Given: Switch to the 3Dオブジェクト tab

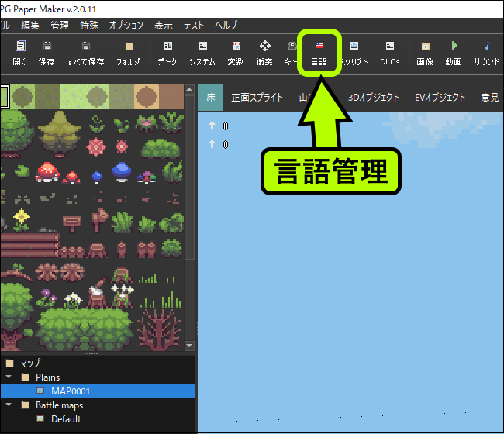Looking at the screenshot, I should coord(374,98).
